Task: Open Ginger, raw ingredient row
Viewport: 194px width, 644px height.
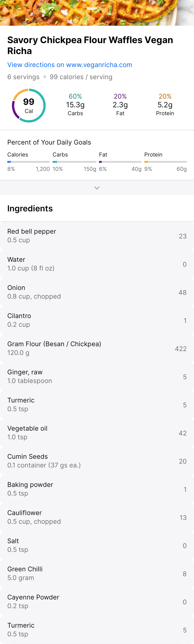Action: [x=97, y=377]
